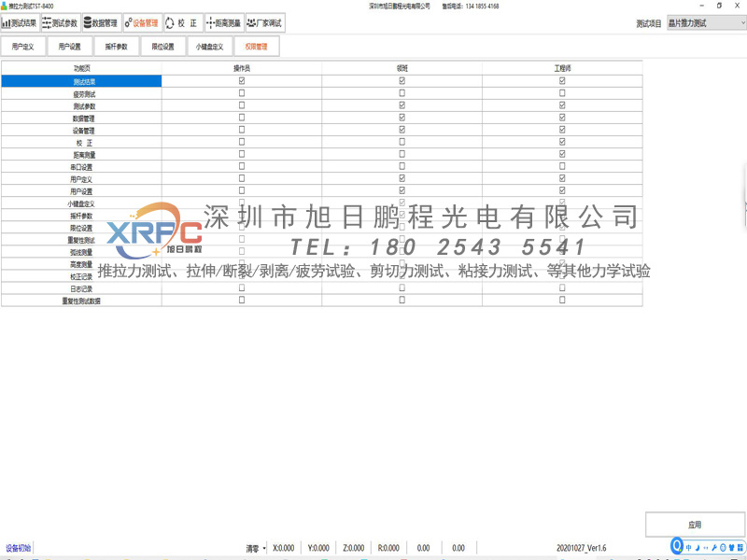Open the 测试结果 bar chart toolbar button

point(20,22)
